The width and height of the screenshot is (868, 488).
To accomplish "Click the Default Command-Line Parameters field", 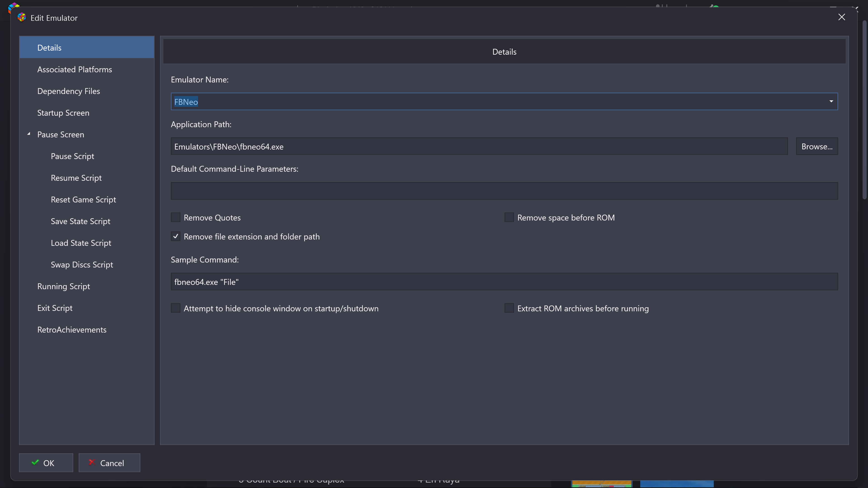I will (x=504, y=191).
